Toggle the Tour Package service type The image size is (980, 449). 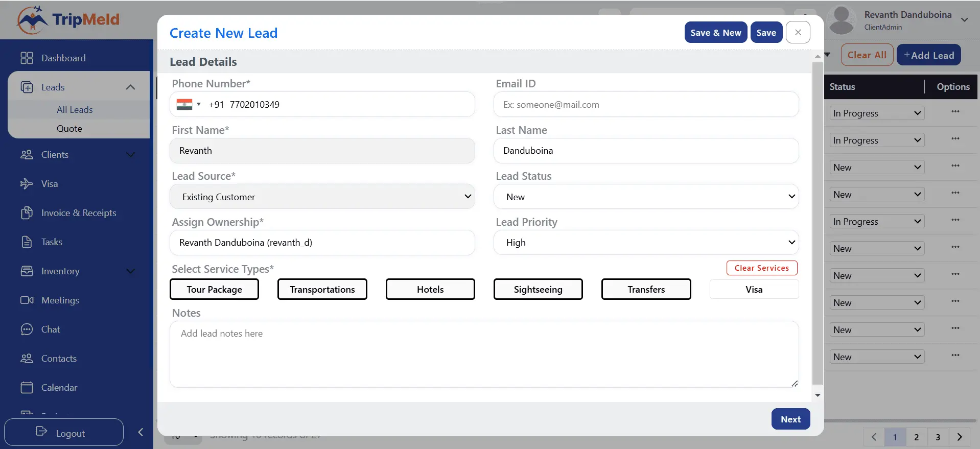(214, 289)
